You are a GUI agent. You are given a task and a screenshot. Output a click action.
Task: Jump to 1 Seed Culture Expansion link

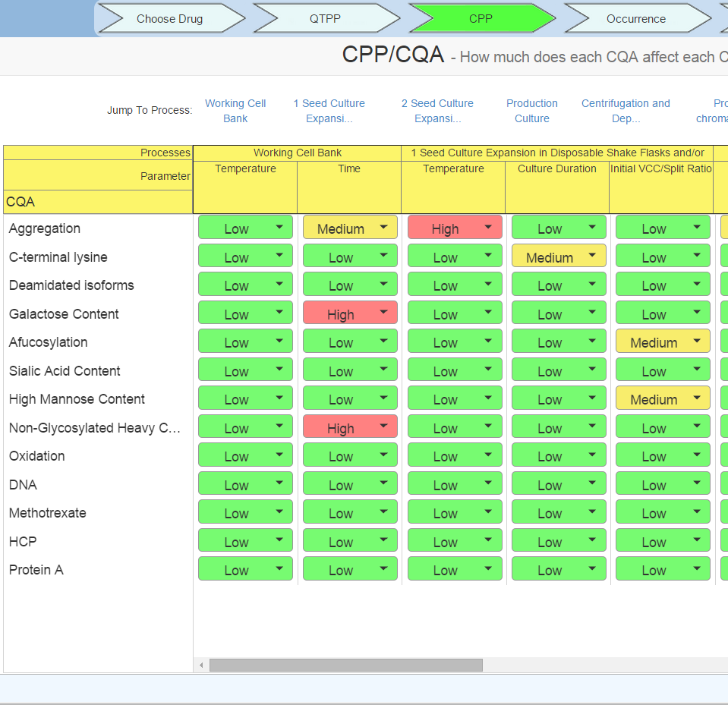click(329, 111)
